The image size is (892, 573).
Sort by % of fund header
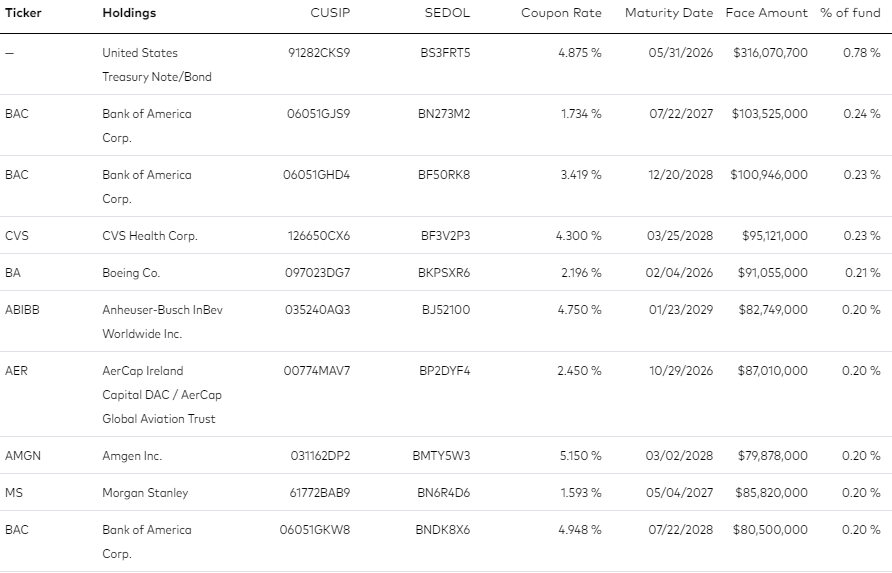click(850, 13)
